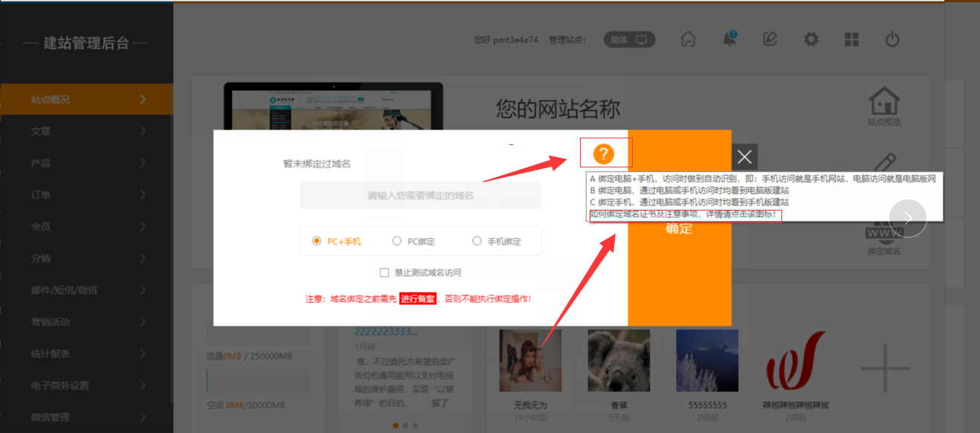Click the 站点预览 house icon
The height and width of the screenshot is (433, 980).
(884, 103)
